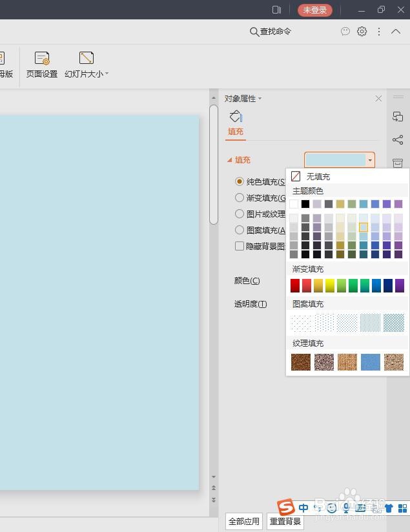Open the fill color dropdown arrow
The width and height of the screenshot is (410, 532).
(x=370, y=160)
